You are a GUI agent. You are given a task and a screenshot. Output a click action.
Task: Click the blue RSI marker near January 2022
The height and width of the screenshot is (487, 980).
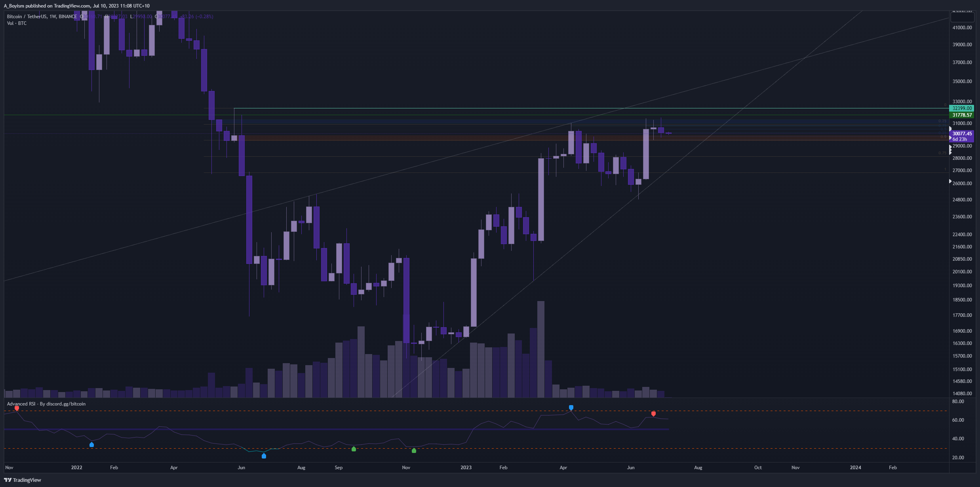pyautogui.click(x=92, y=445)
